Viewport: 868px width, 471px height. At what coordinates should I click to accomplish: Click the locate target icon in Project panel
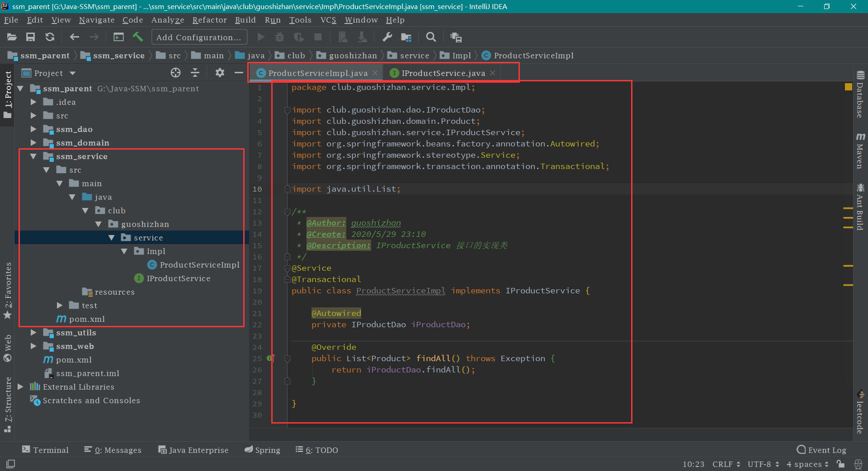point(175,73)
